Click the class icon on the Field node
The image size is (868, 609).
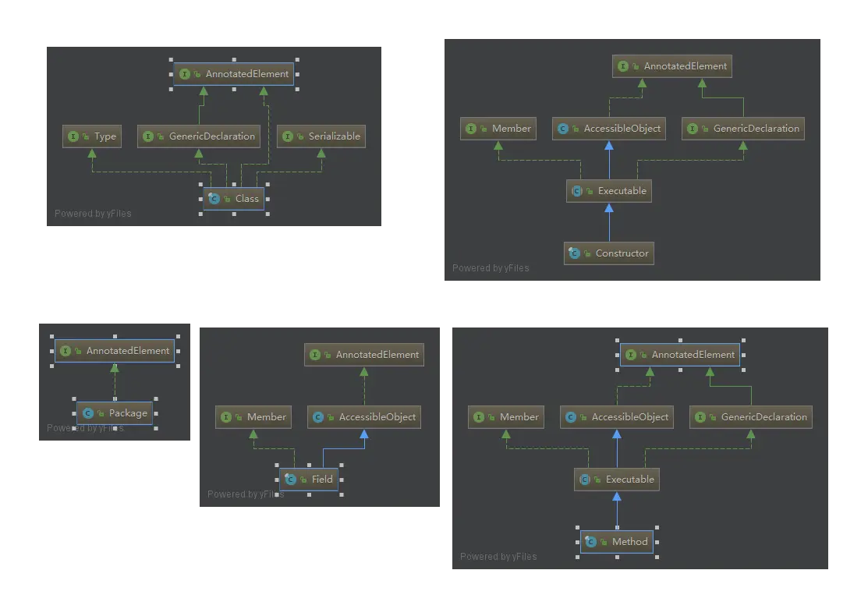(x=291, y=479)
